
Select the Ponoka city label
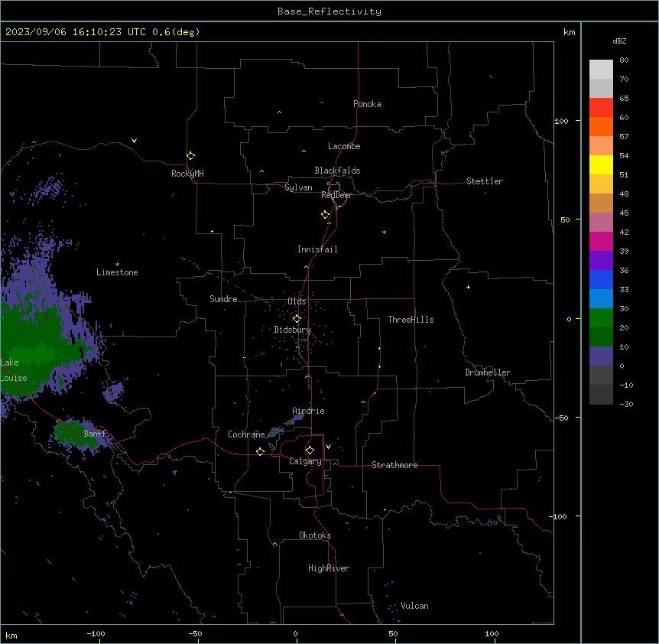(x=367, y=104)
